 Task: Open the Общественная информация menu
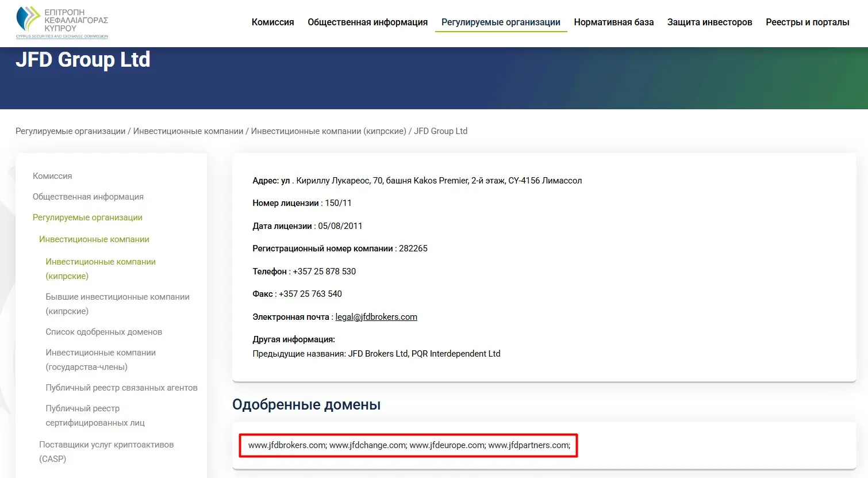367,22
